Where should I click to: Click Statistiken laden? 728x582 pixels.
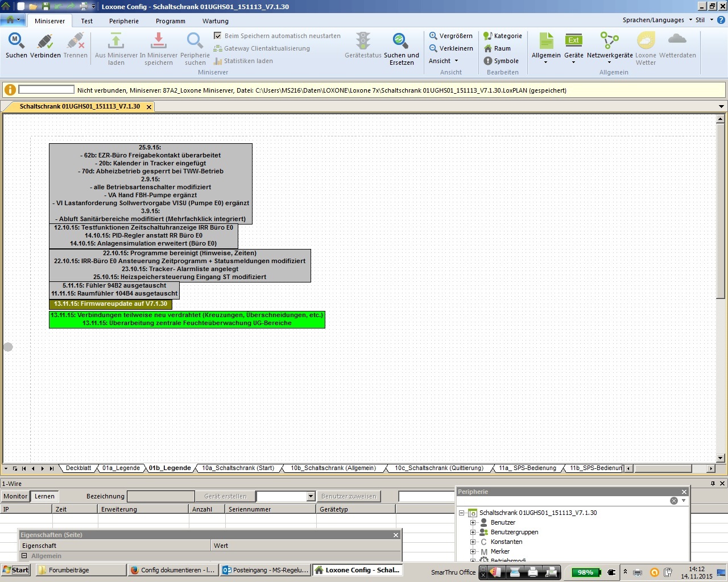243,61
